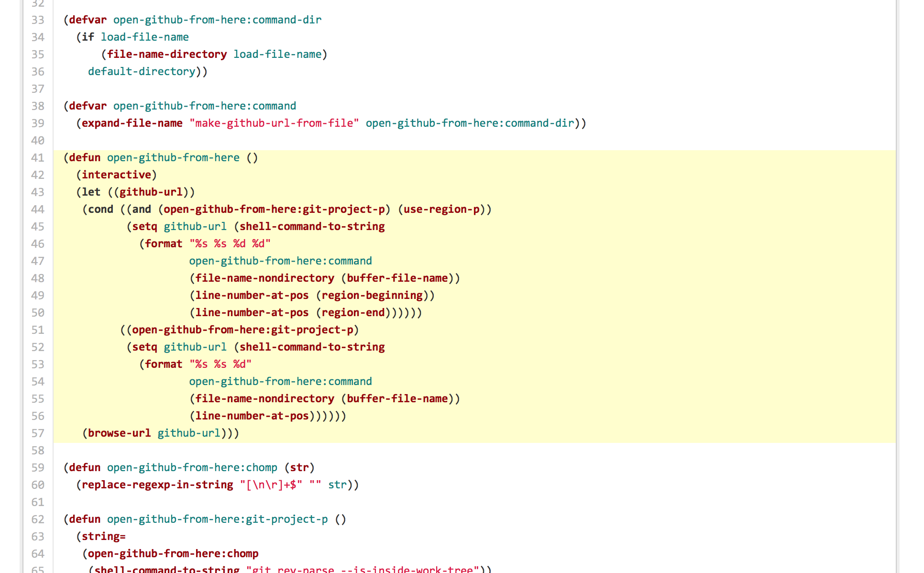Click line number 62

[38, 519]
